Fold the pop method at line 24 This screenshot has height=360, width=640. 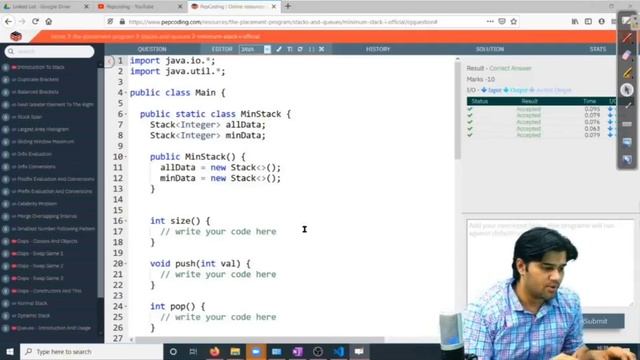pyautogui.click(x=126, y=307)
